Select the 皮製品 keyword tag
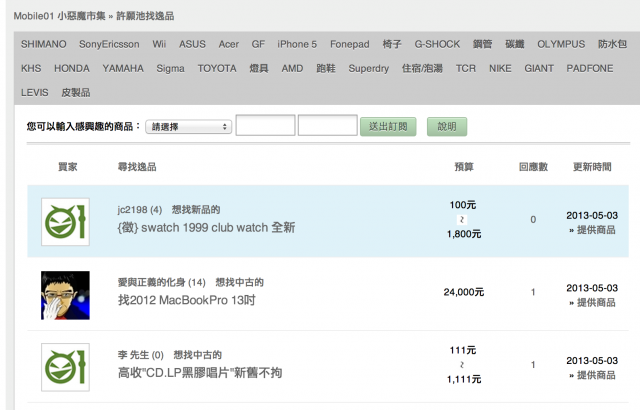This screenshot has width=640, height=410. pos(76,93)
